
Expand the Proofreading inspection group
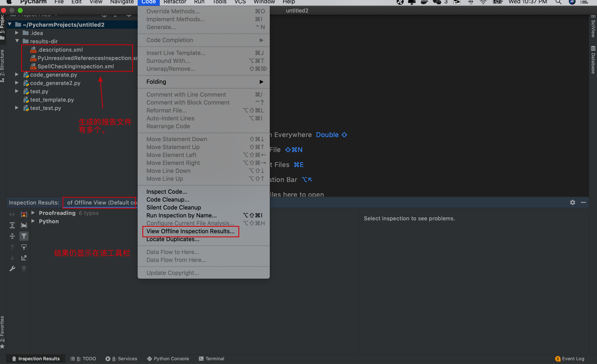tap(33, 213)
